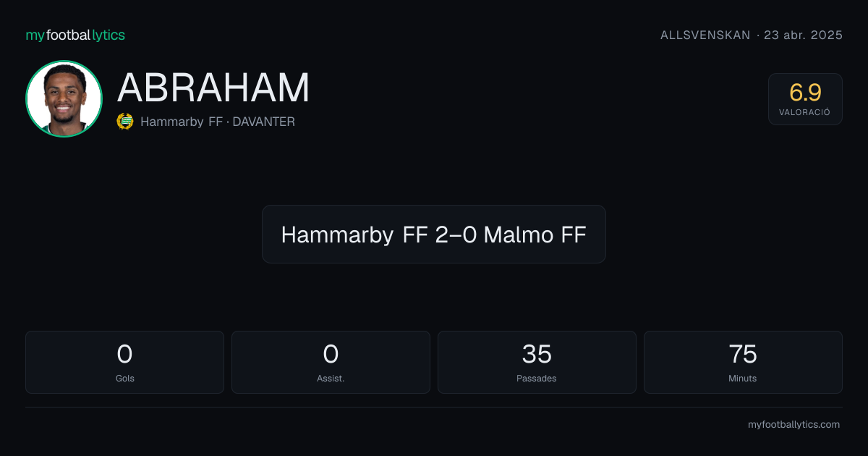Screen dimensions: 868x456
Task: Click the zero goals value
Action: click(124, 354)
